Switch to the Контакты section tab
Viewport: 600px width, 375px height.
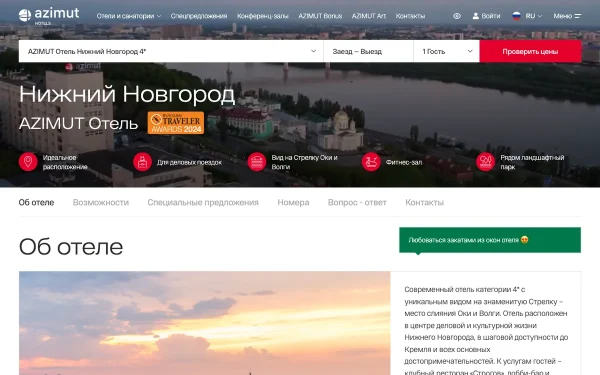[x=424, y=202]
